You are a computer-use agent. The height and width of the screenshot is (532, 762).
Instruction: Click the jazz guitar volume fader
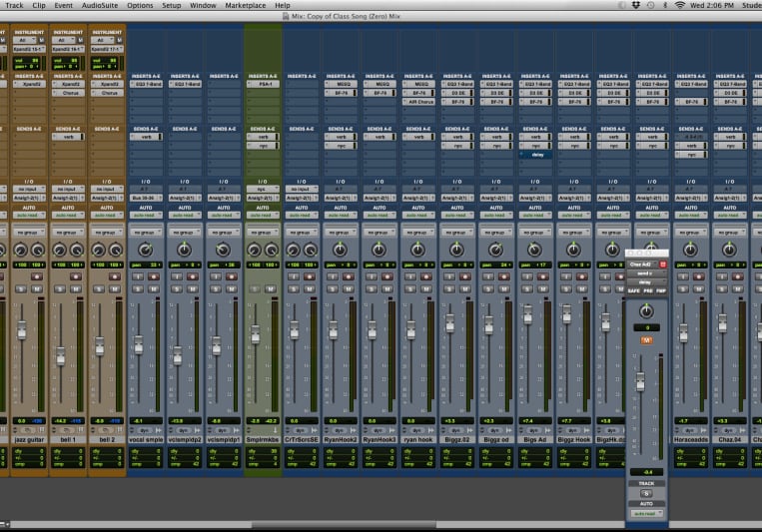coord(21,330)
